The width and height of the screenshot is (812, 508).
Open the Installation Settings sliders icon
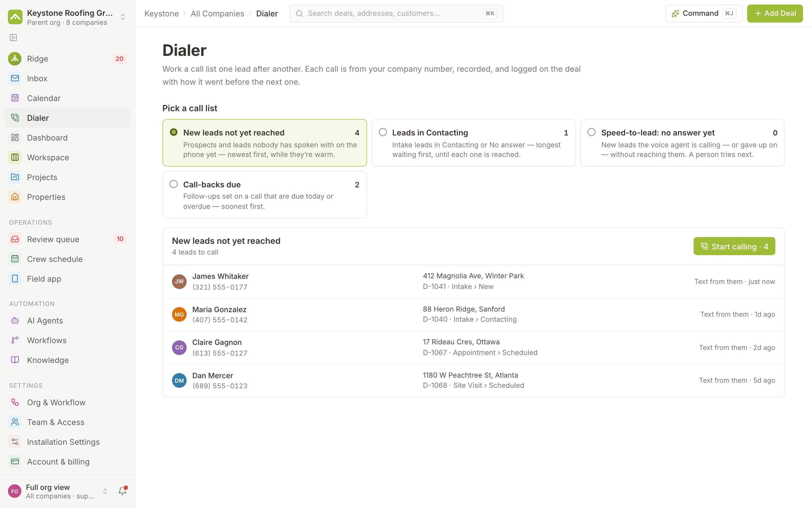point(15,442)
